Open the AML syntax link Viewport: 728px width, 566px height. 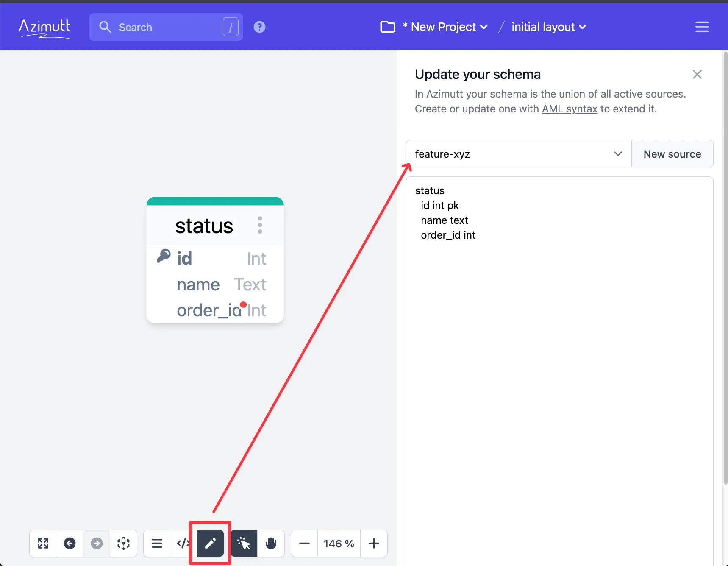pos(570,109)
